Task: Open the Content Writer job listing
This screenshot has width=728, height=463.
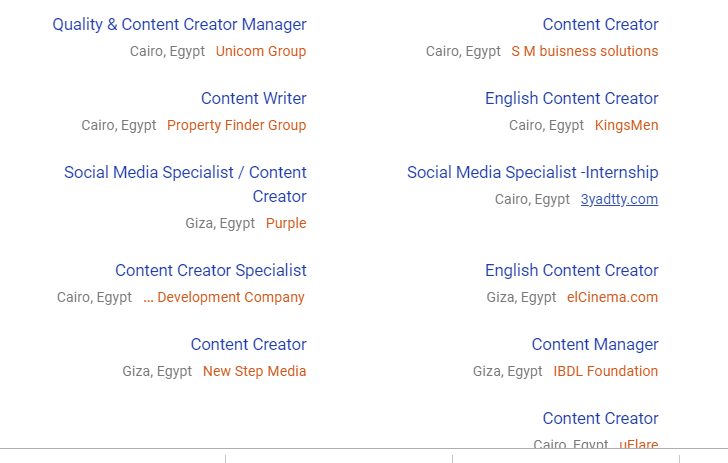Action: pyautogui.click(x=253, y=99)
